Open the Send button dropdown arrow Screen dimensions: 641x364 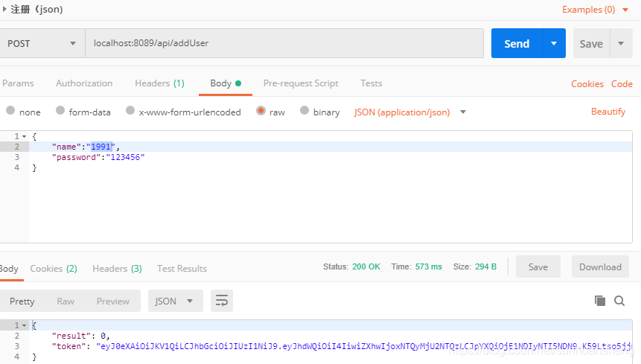coord(554,43)
